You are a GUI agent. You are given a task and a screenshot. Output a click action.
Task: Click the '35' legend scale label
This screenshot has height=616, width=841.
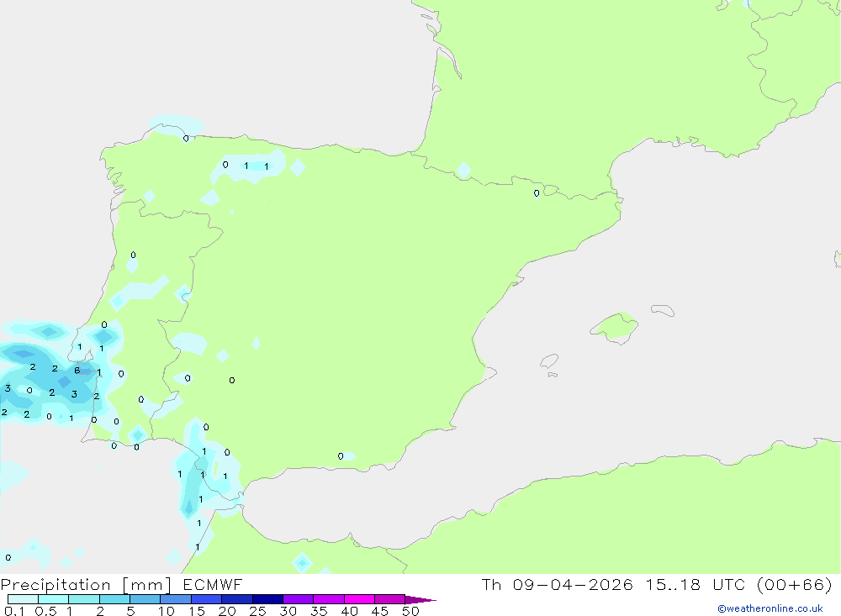click(x=319, y=611)
